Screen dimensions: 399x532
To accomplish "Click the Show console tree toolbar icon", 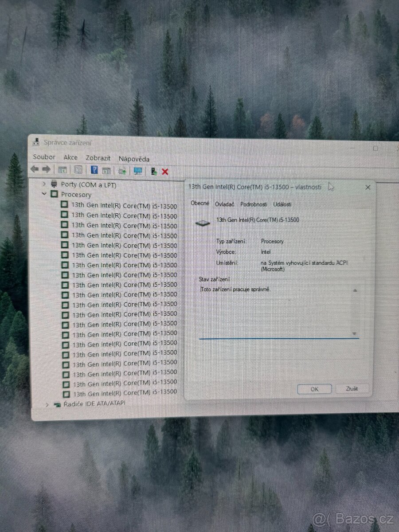I will tap(62, 170).
